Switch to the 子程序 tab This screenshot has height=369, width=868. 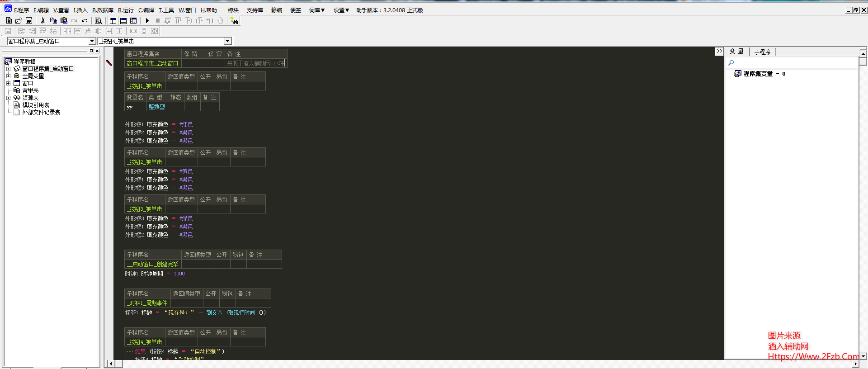763,52
